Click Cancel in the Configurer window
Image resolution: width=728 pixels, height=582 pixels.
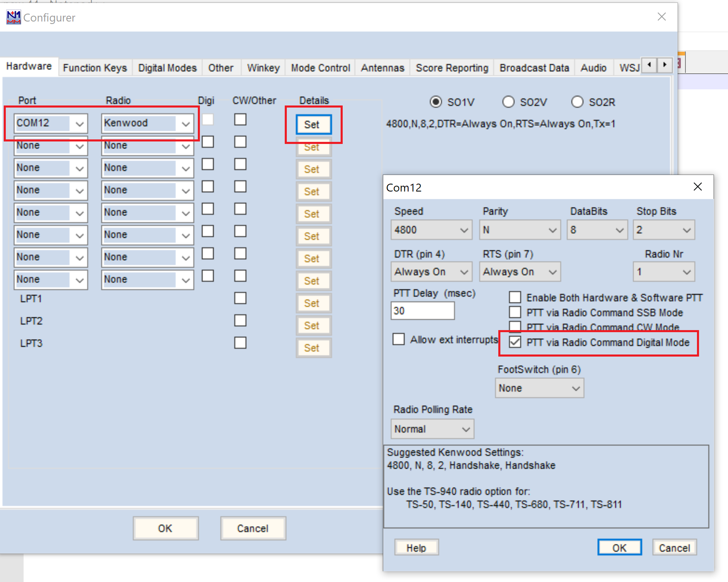[253, 528]
